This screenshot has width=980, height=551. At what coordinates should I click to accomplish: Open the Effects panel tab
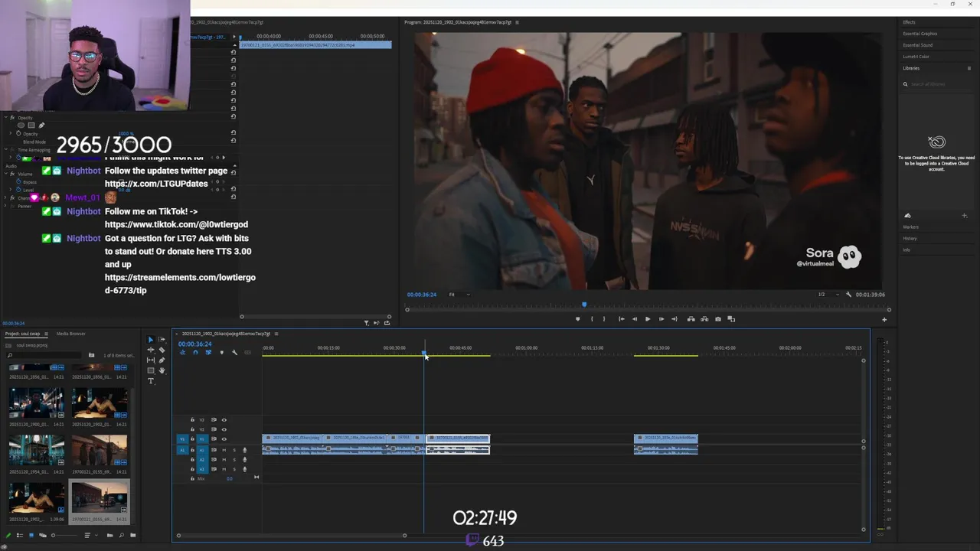910,22
